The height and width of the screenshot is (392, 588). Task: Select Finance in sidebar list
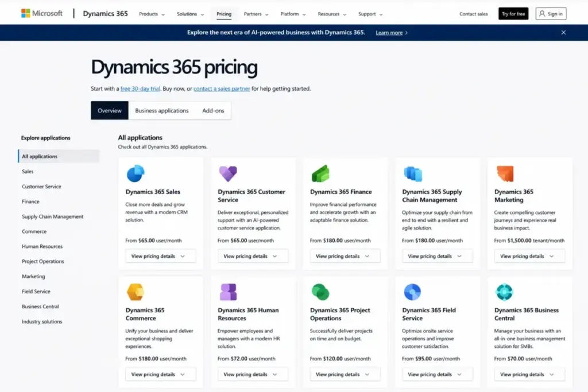(30, 201)
